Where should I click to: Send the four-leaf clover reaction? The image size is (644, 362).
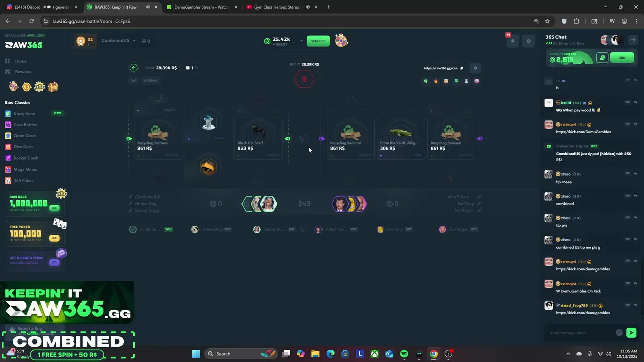(x=456, y=81)
